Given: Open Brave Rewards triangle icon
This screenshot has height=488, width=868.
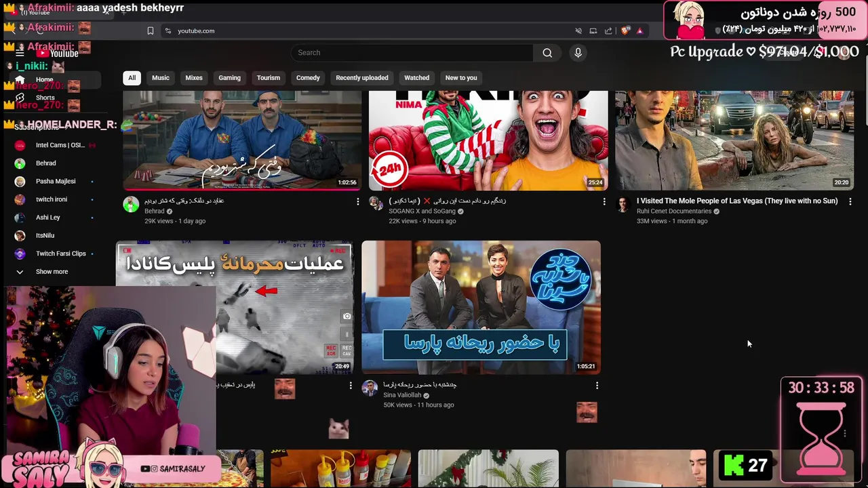Looking at the screenshot, I should 639,30.
